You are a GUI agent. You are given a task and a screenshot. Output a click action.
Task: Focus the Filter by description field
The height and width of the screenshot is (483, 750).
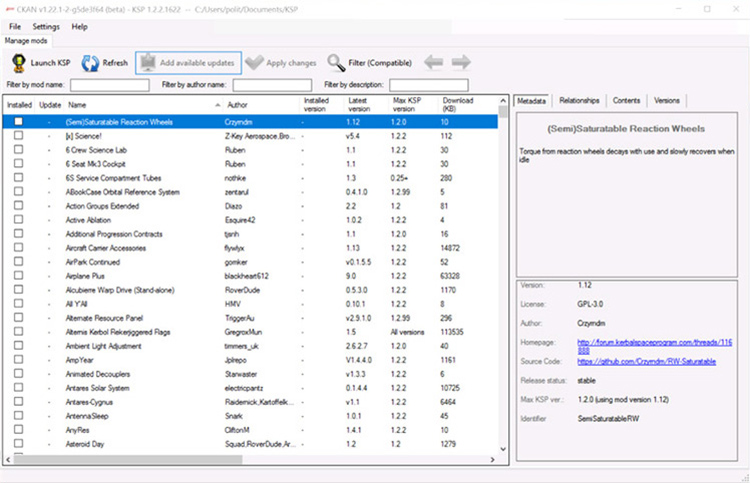coord(429,85)
